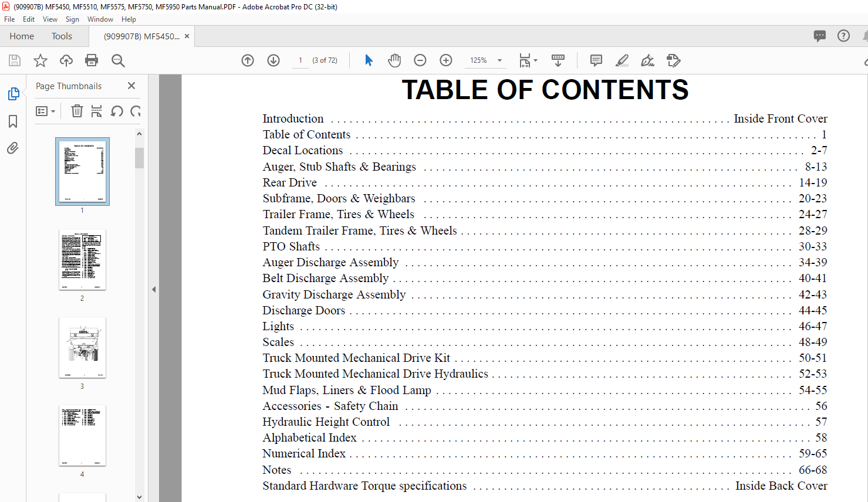868x502 pixels.
Task: Close the document tab
Action: (187, 36)
